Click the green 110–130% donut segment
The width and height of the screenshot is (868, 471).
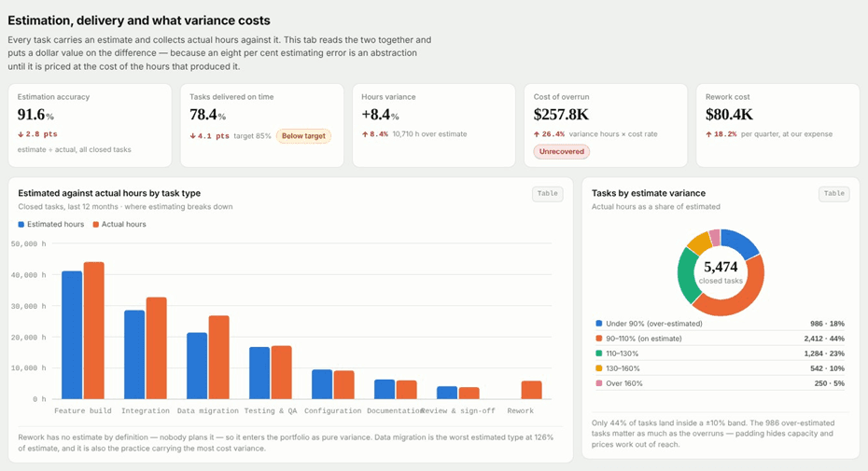686,276
